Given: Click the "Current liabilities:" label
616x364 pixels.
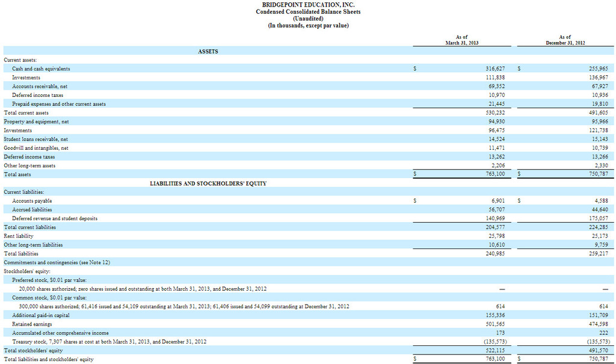Looking at the screenshot, I should pos(24,192).
